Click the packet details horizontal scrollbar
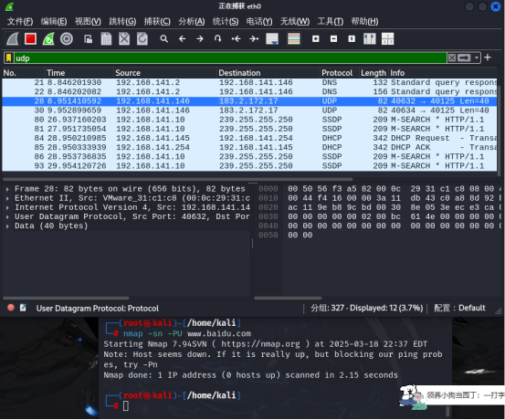Screen dimensions: 505x420 66,298
